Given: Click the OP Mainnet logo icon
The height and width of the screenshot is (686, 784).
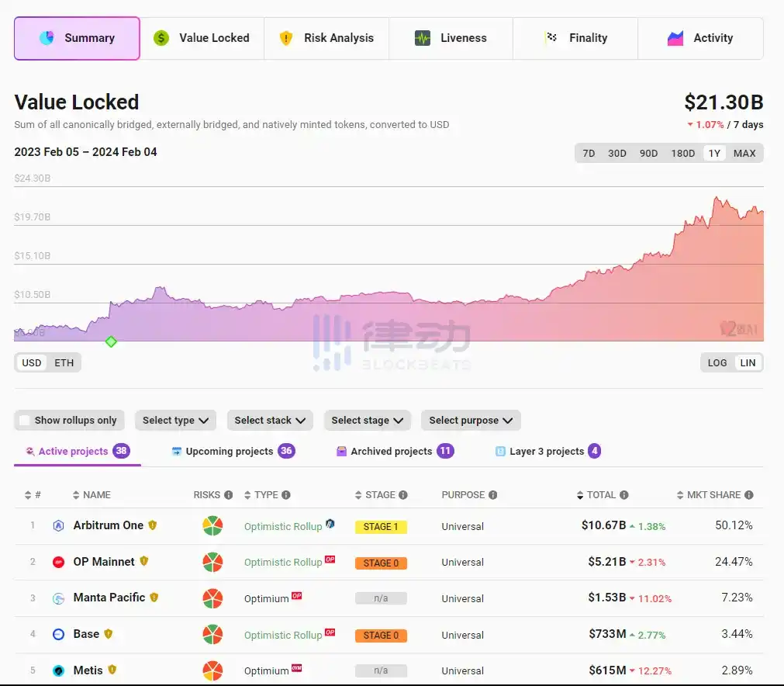Looking at the screenshot, I should 58,562.
